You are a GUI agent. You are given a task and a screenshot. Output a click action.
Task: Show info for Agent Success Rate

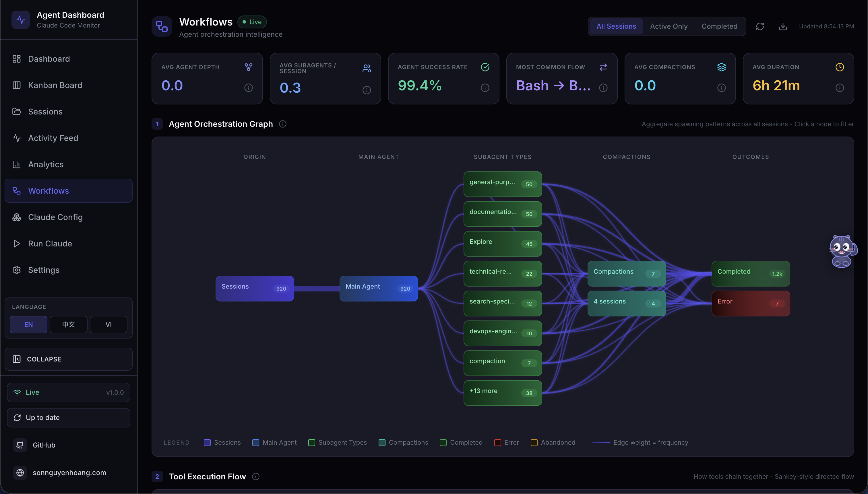point(485,88)
